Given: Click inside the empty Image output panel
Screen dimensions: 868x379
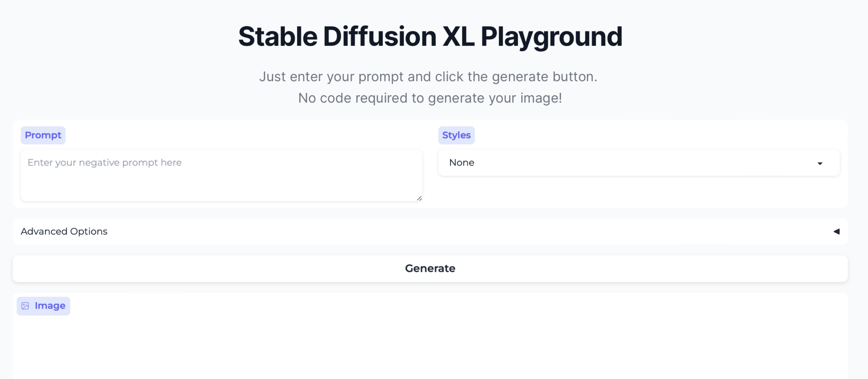Looking at the screenshot, I should [x=430, y=343].
